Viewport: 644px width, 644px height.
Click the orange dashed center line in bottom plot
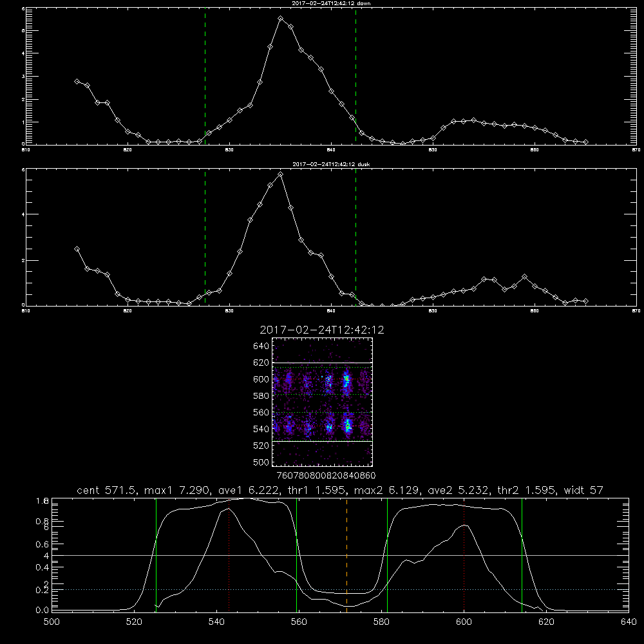[x=347, y=555]
